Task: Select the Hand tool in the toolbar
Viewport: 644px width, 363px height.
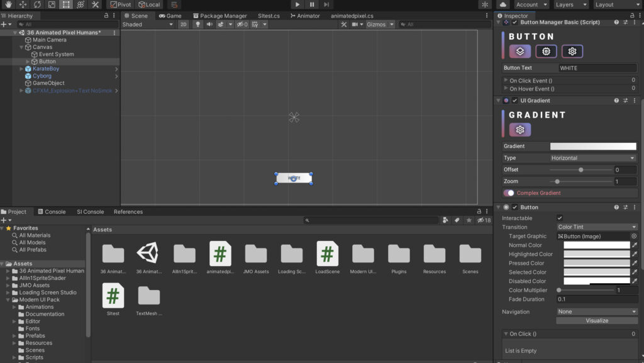Action: (8, 4)
